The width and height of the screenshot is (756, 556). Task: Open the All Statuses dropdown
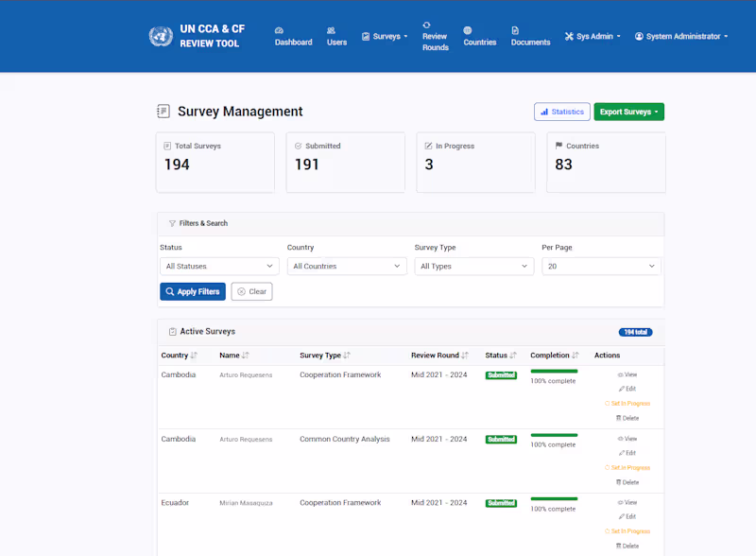tap(218, 266)
